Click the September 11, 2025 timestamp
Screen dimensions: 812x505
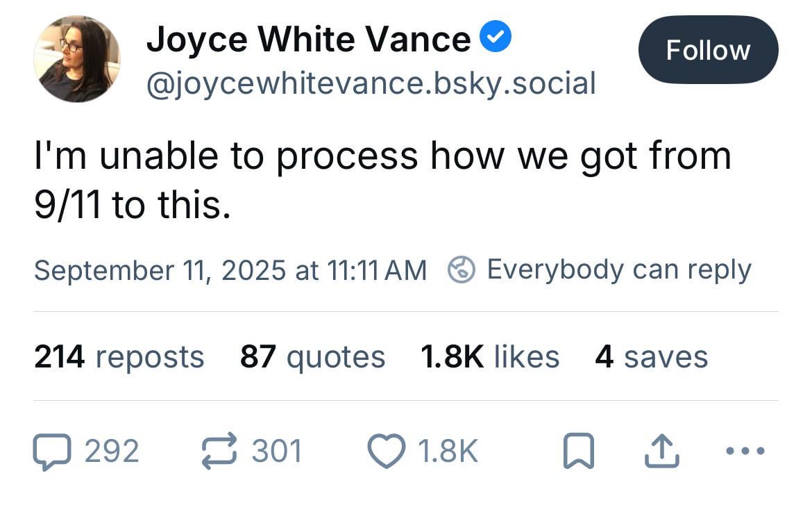point(230,270)
